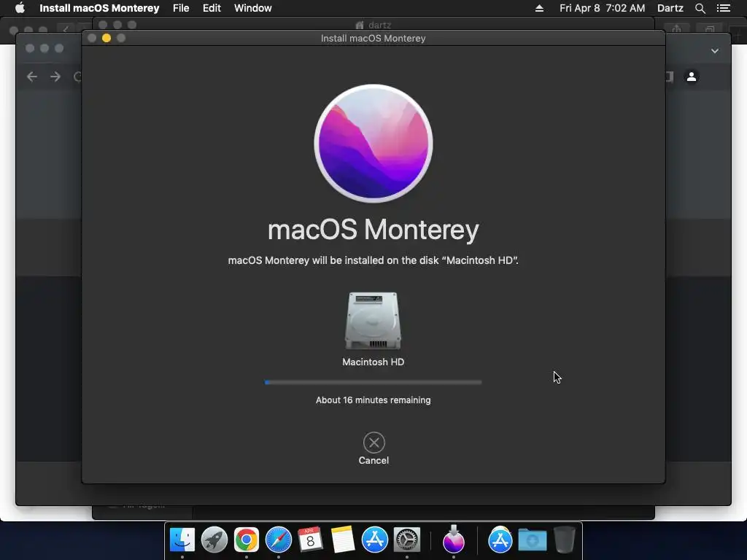Image resolution: width=747 pixels, height=560 pixels.
Task: Click the back arrow in the browser window
Action: 32,76
